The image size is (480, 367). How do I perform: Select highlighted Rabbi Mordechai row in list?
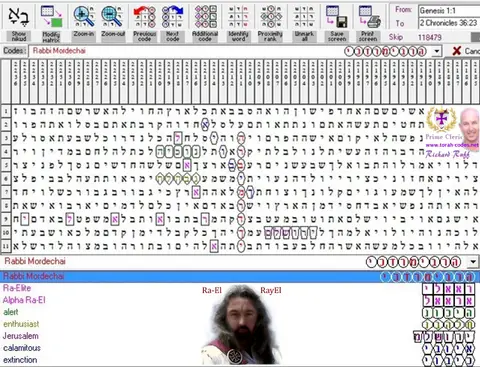coord(240,276)
